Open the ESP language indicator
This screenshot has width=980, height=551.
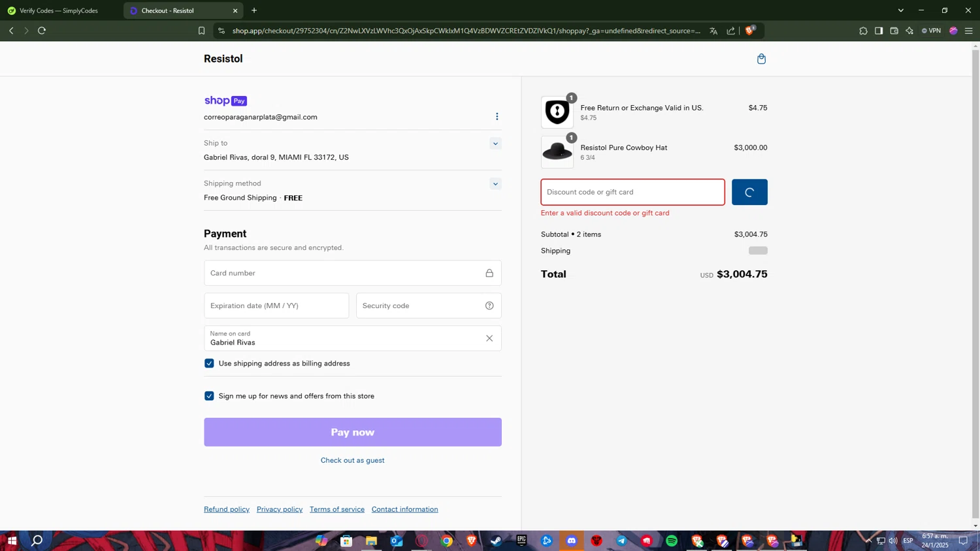[x=908, y=541]
